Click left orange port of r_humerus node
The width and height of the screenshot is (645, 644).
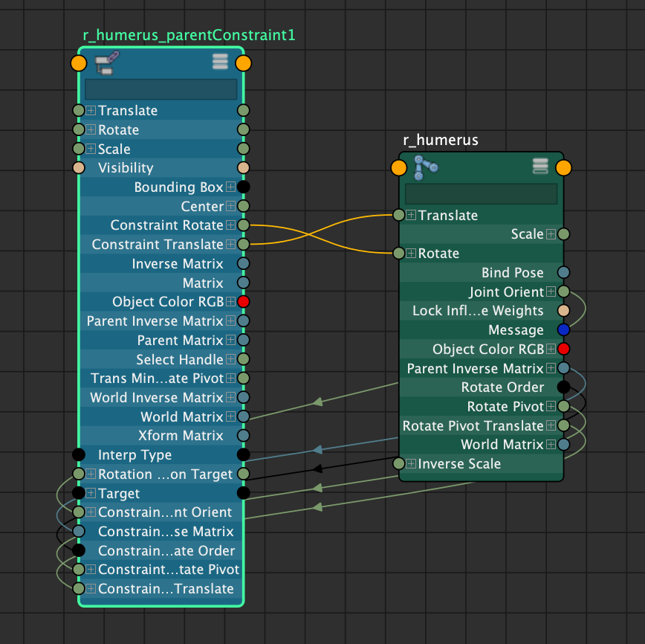click(x=398, y=168)
